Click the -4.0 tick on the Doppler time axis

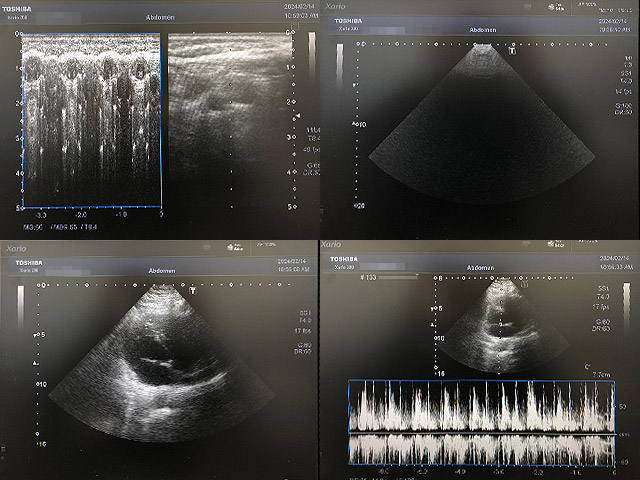coord(460,471)
